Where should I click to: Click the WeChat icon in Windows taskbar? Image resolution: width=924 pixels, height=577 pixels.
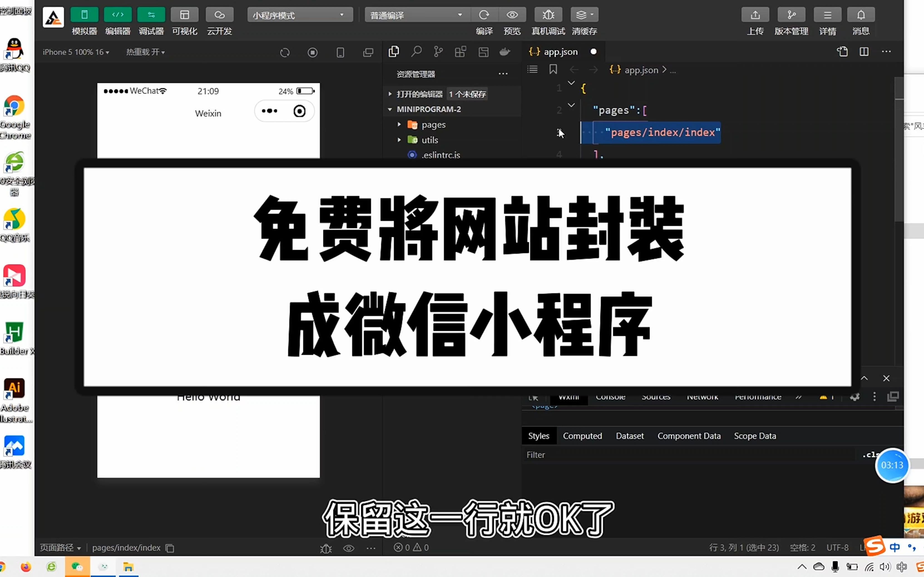[77, 567]
